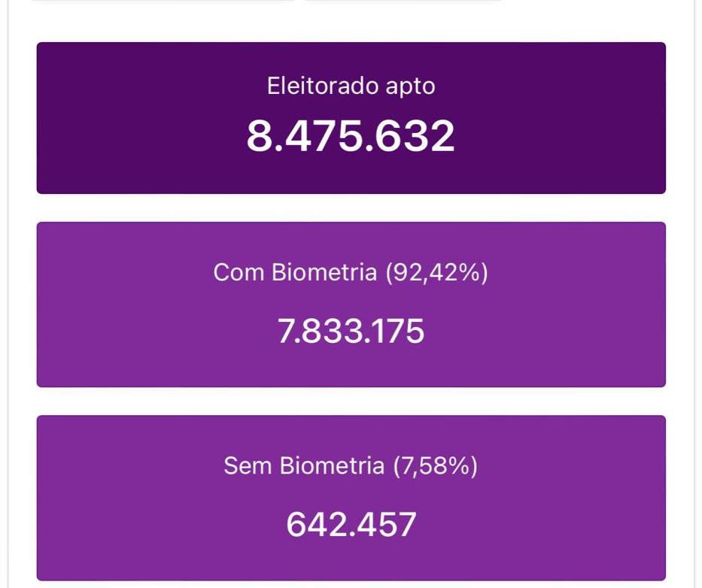This screenshot has height=588, width=702.
Task: Select the 'Eleitorado apto' heading text
Action: (x=351, y=86)
